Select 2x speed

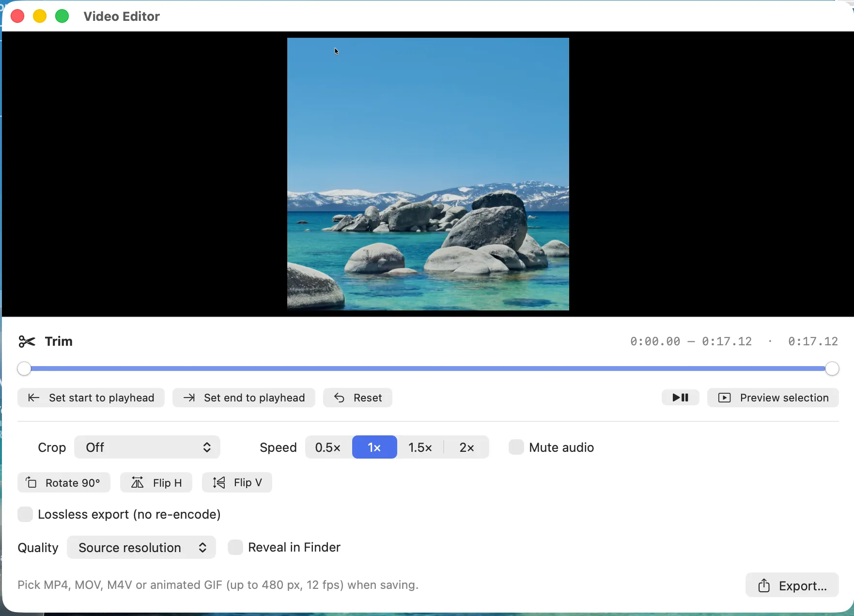tap(466, 447)
